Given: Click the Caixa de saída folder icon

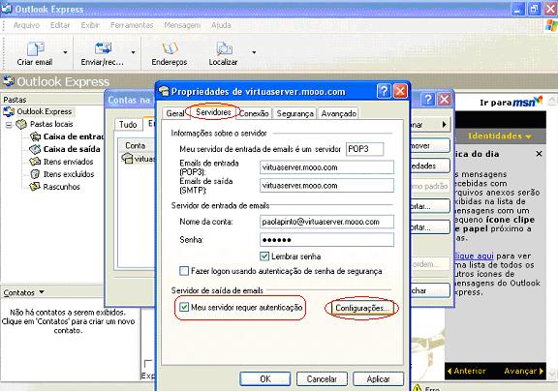Looking at the screenshot, I should [35, 149].
